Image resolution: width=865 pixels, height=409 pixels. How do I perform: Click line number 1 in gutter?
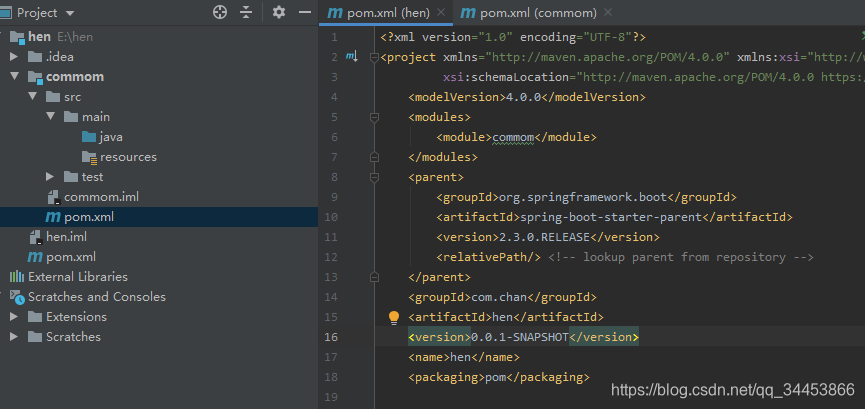tap(334, 38)
